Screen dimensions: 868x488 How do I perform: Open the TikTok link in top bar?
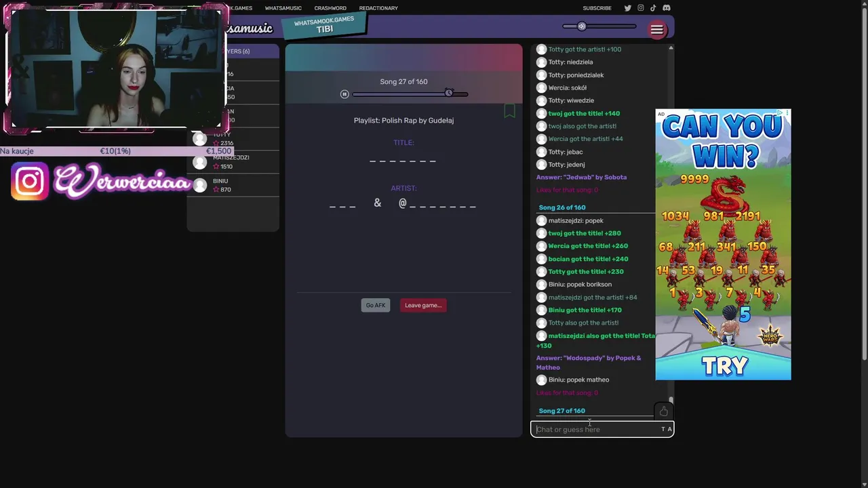[x=653, y=8]
